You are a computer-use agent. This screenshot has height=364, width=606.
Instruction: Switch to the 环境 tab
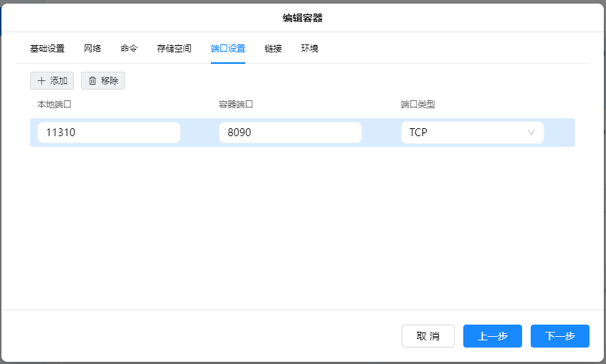click(310, 49)
